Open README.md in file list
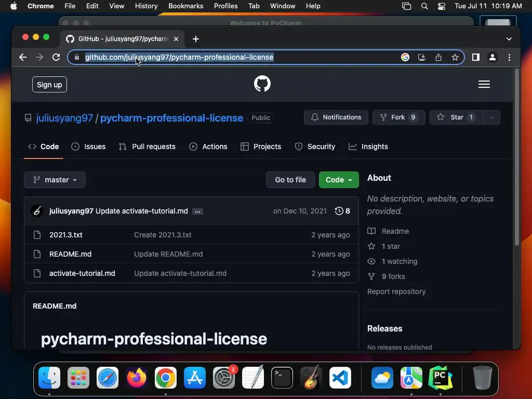This screenshot has width=532, height=399. point(70,254)
